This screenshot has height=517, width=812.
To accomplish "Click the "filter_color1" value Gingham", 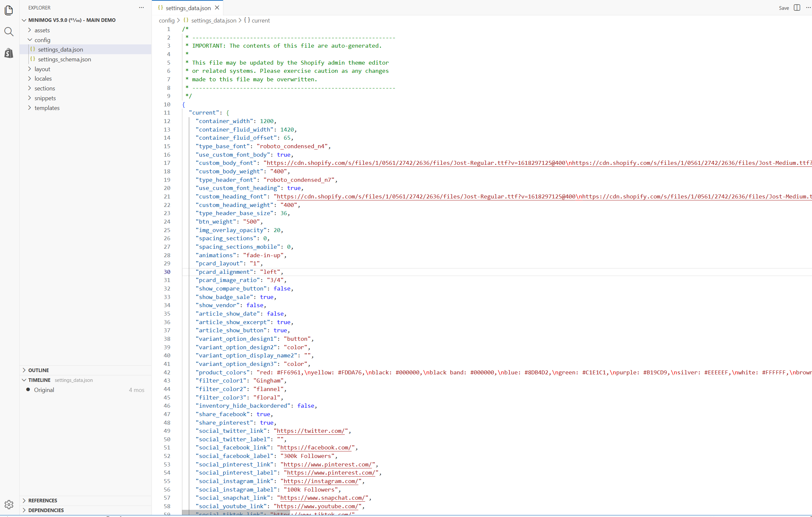I will pos(268,381).
